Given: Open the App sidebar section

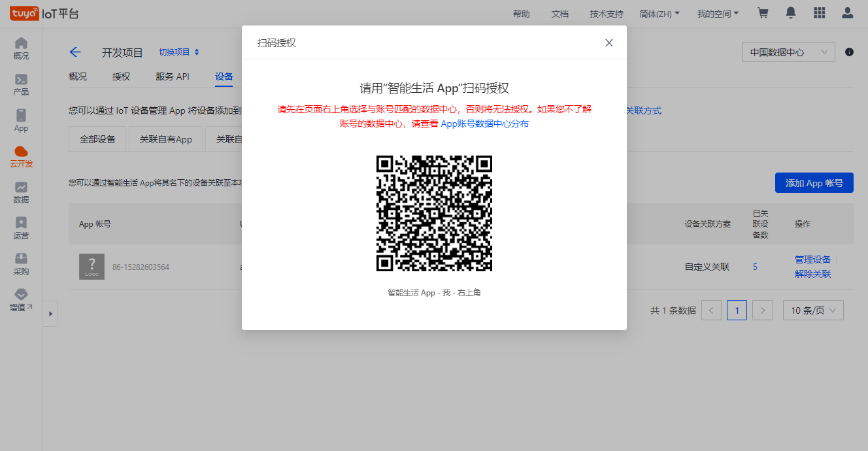Looking at the screenshot, I should click(21, 120).
